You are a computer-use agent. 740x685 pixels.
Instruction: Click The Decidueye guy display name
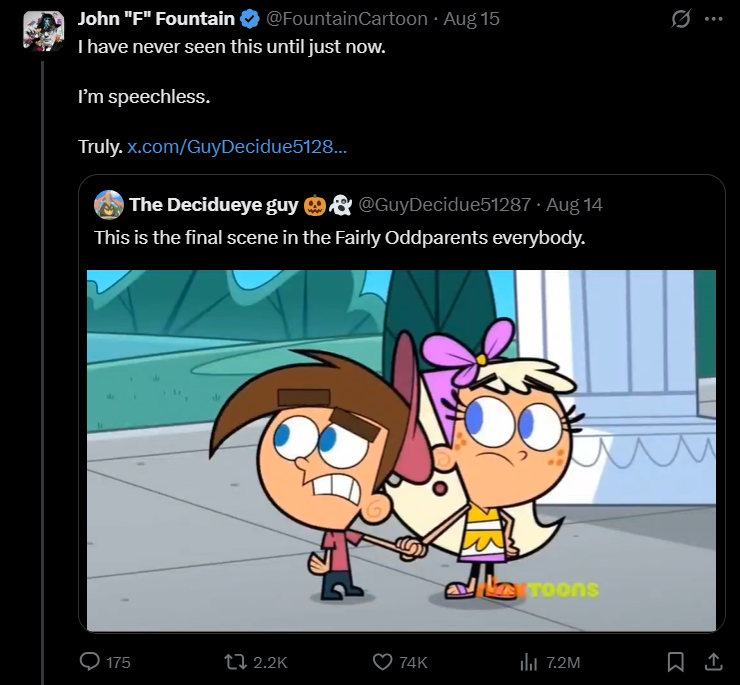tap(214, 204)
